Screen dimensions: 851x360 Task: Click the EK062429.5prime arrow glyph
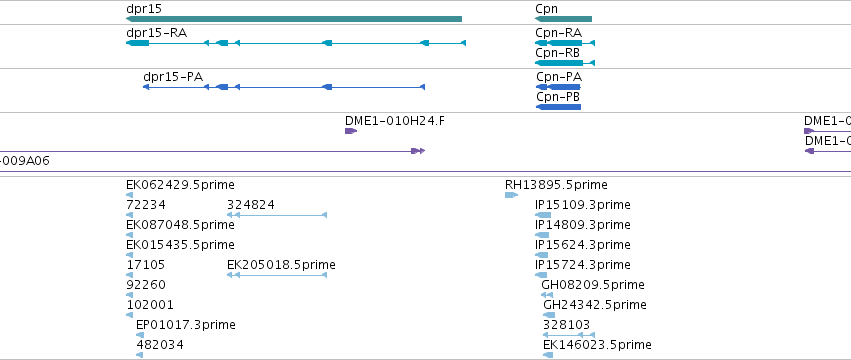[x=129, y=195]
